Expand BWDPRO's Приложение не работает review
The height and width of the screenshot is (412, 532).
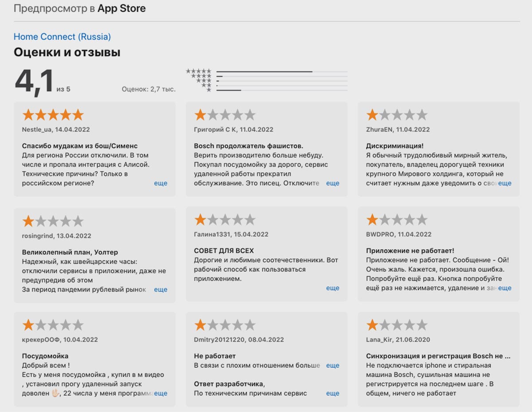[x=505, y=288]
